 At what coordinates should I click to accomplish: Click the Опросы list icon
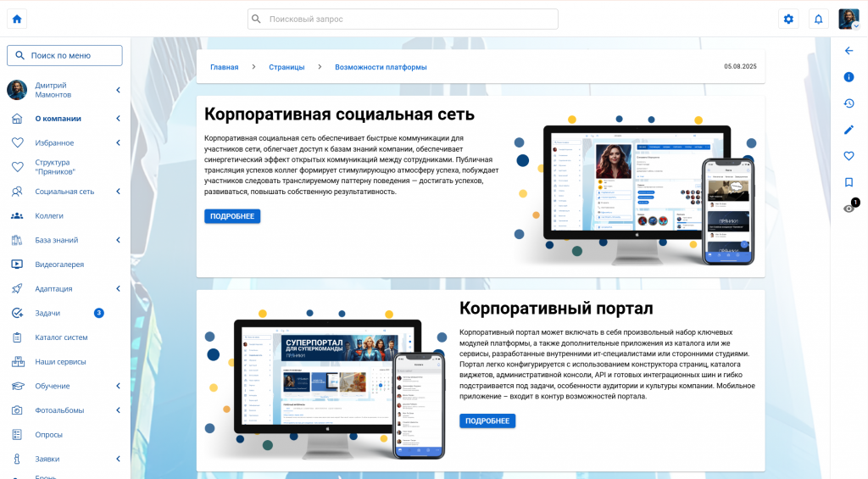(17, 435)
